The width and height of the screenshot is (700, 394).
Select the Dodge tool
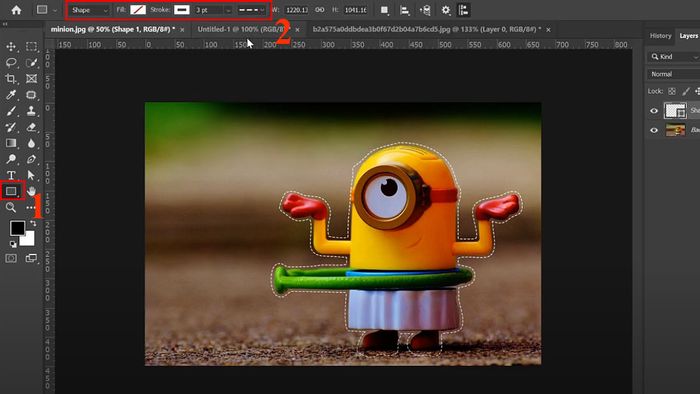coord(11,159)
